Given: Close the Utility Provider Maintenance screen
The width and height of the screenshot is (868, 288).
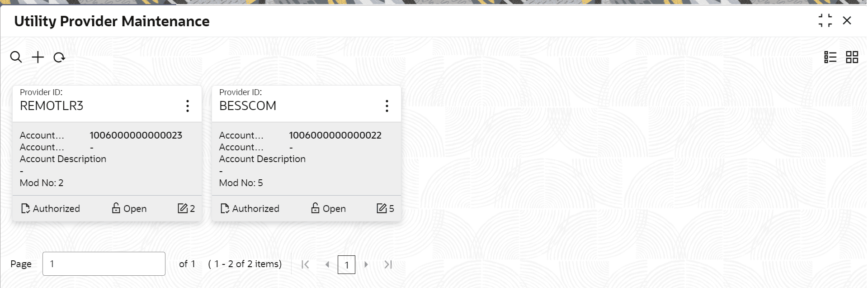Looking at the screenshot, I should point(847,20).
